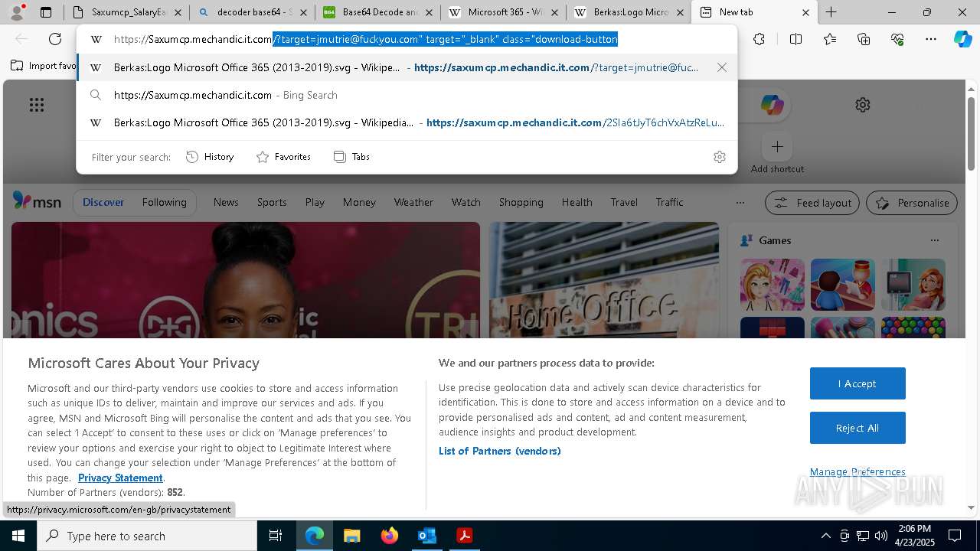Screen dimensions: 980x551
Task: Switch to the Berkas:Logo Micro tab
Action: point(628,12)
